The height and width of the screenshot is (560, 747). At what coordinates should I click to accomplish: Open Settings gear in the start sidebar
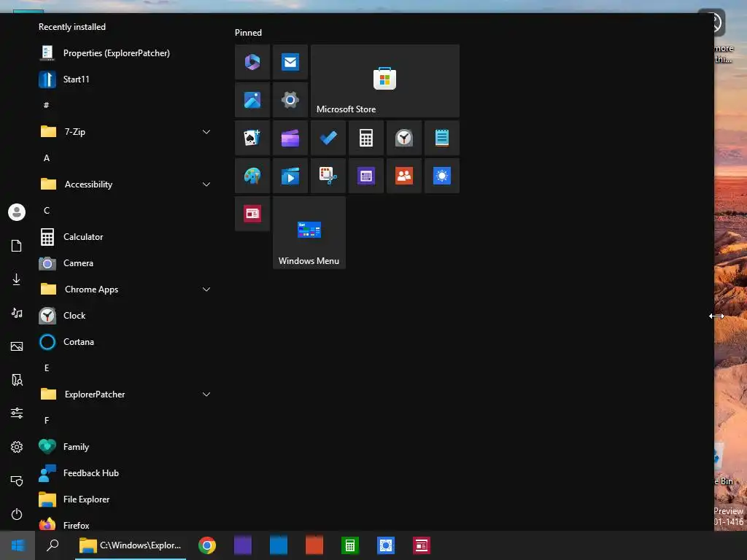pyautogui.click(x=17, y=447)
